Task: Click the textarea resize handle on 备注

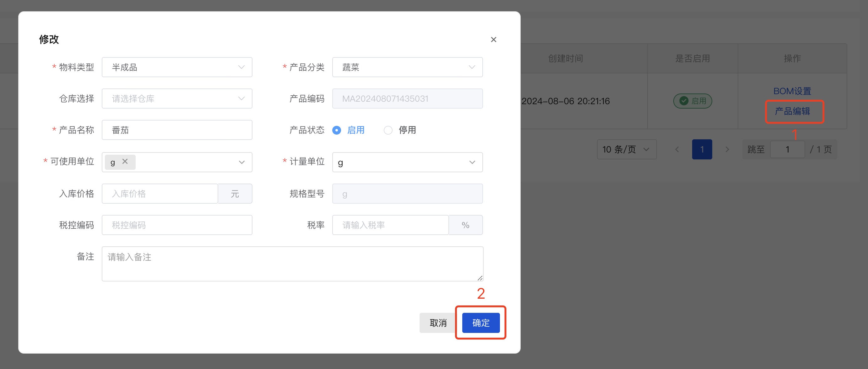Action: point(480,278)
